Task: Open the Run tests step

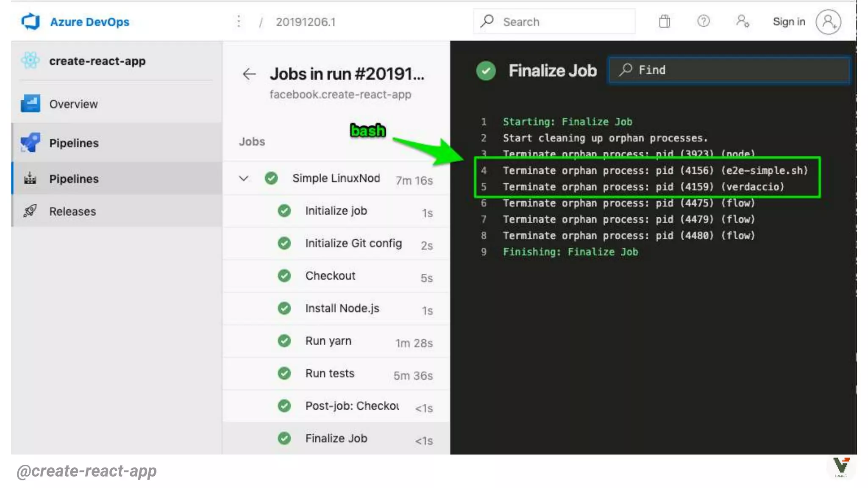Action: point(336,374)
